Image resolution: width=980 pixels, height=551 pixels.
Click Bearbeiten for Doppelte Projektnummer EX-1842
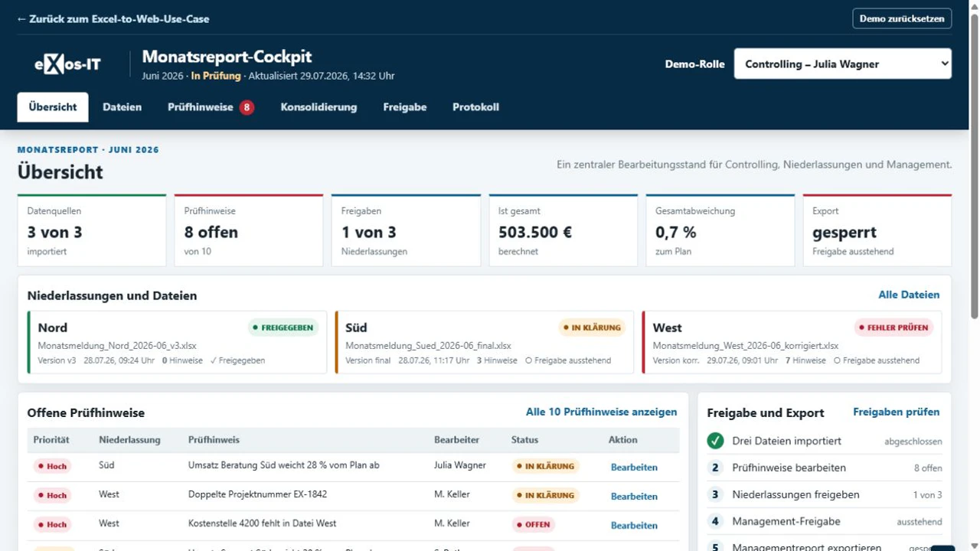click(634, 496)
